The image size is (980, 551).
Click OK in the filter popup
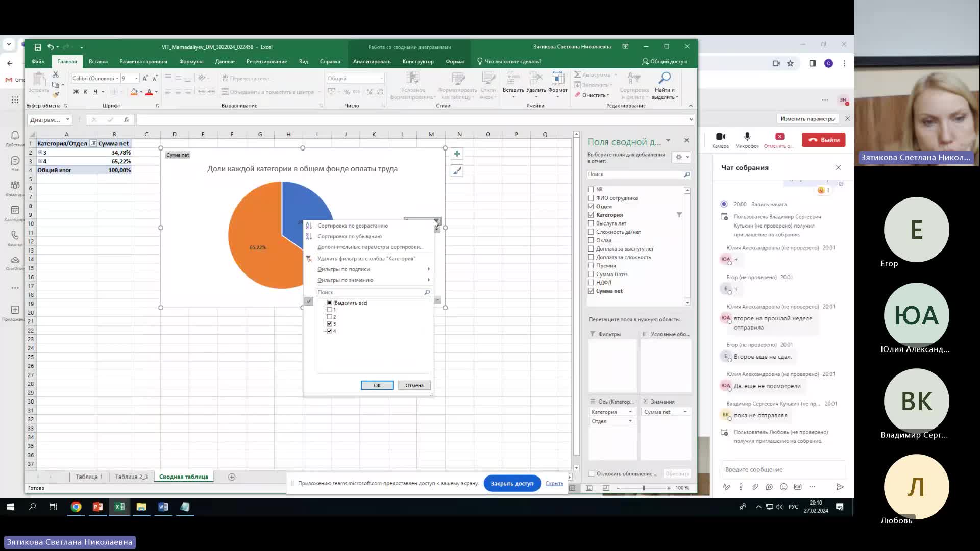coord(377,386)
